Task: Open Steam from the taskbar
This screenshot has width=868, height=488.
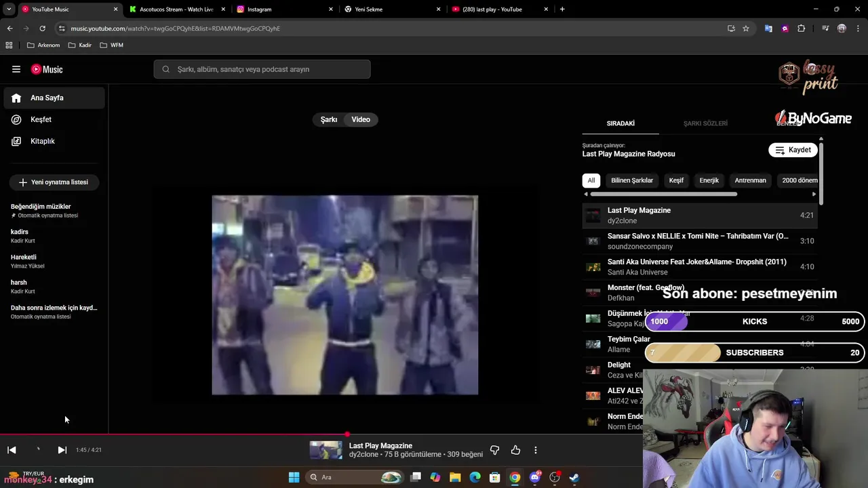Action: pos(574,477)
